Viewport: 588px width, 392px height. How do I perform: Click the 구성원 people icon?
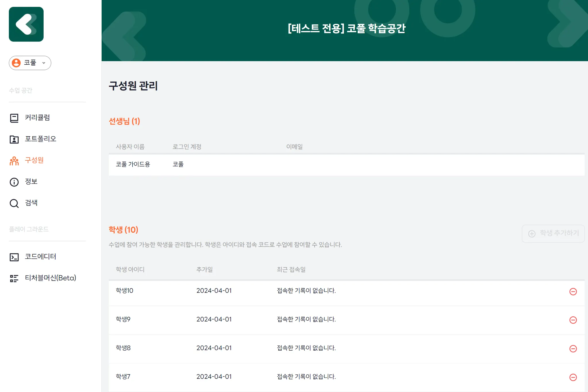14,161
